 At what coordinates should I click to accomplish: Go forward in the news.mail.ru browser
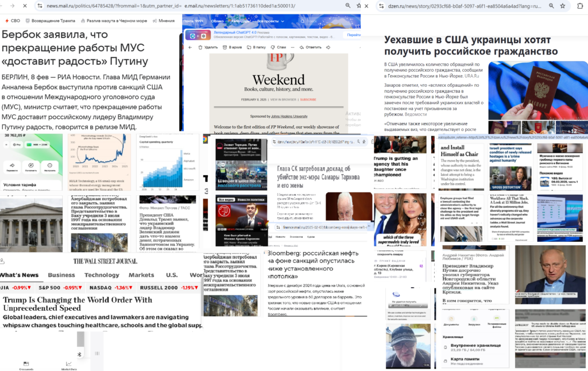point(12,6)
